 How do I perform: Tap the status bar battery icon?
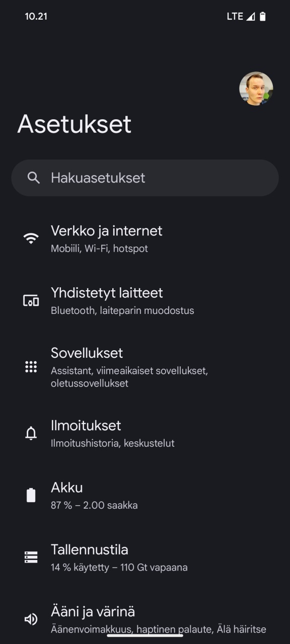(x=263, y=17)
